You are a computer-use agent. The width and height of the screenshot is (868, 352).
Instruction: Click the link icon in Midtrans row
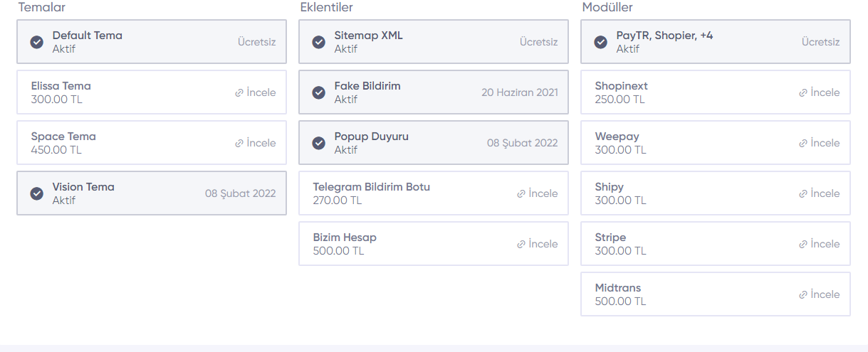[x=803, y=294]
